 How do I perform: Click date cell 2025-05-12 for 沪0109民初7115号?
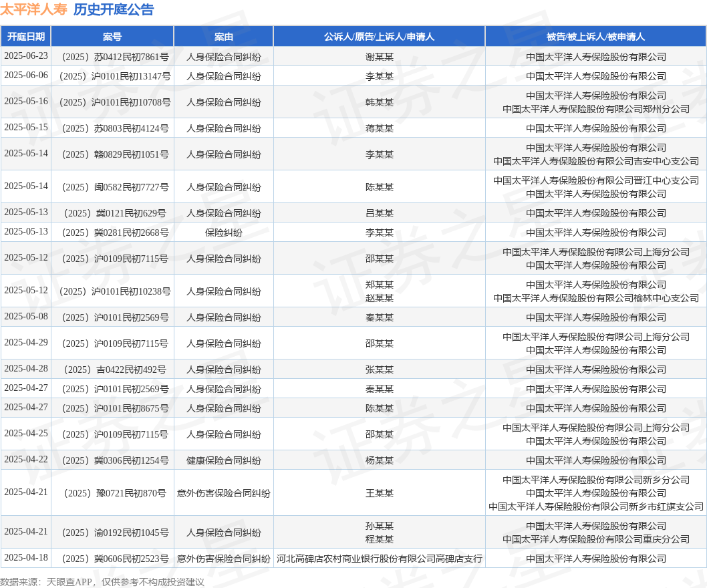pyautogui.click(x=25, y=258)
